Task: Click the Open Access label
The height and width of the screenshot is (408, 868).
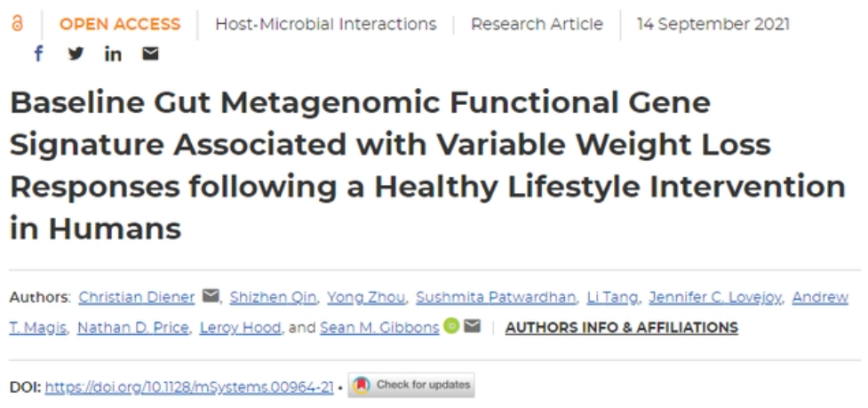Action: pos(119,24)
